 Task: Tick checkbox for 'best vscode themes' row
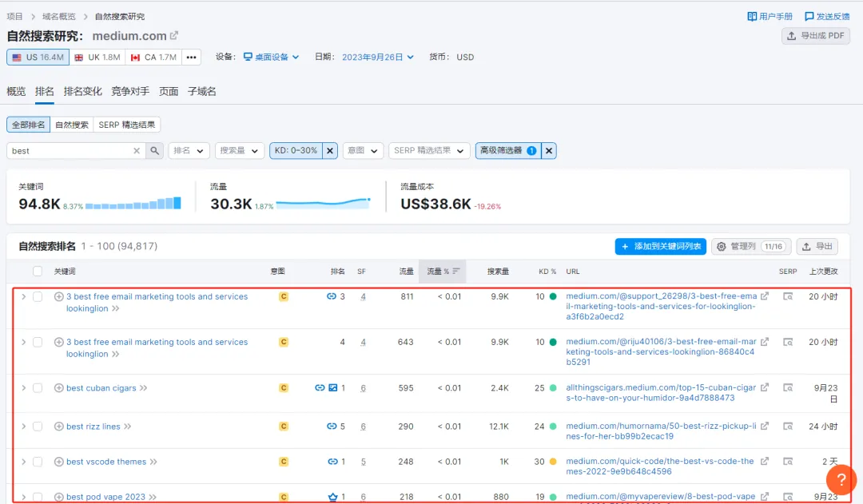(x=38, y=462)
